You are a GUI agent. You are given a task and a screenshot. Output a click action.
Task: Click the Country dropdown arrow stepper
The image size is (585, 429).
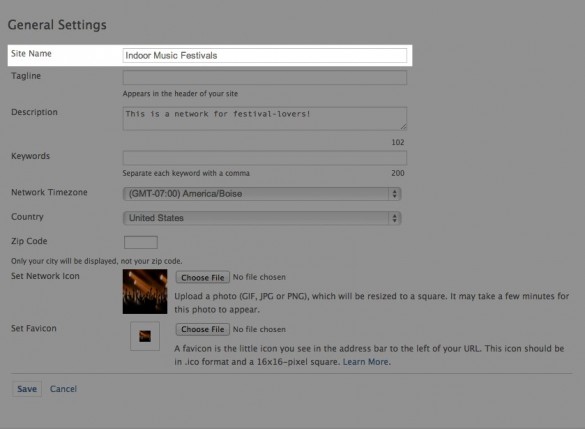click(394, 218)
